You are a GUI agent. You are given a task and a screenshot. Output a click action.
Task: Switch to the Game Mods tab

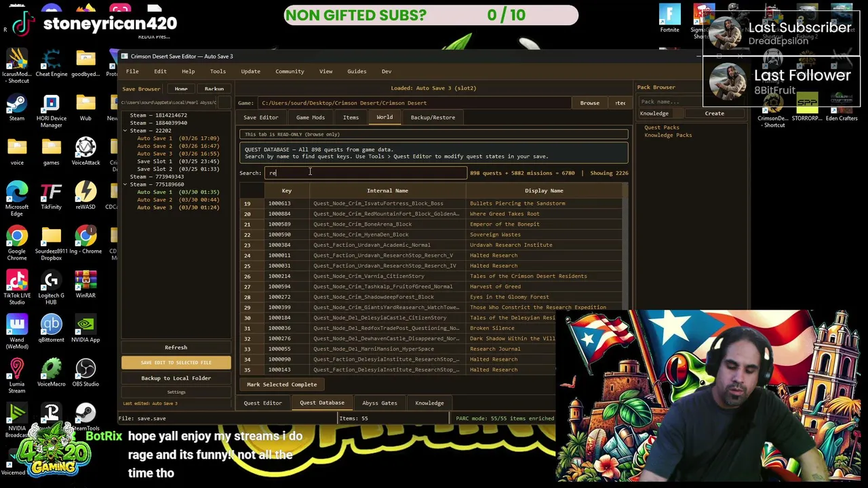click(311, 117)
